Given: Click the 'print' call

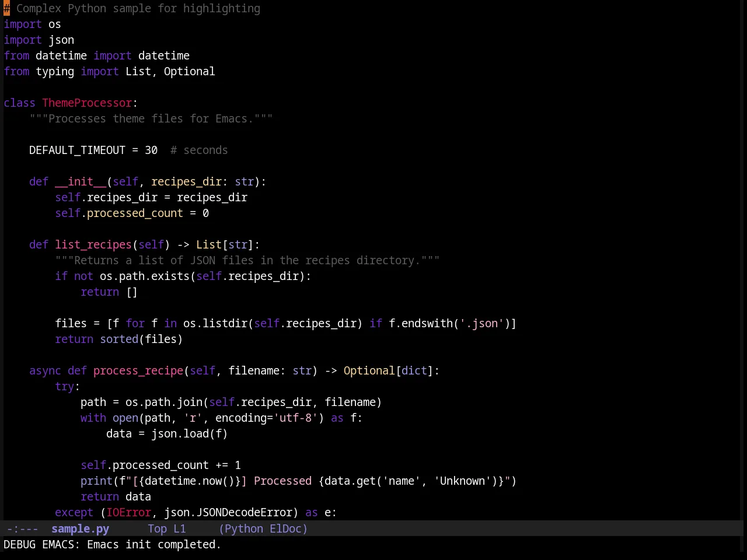Looking at the screenshot, I should click(96, 481).
